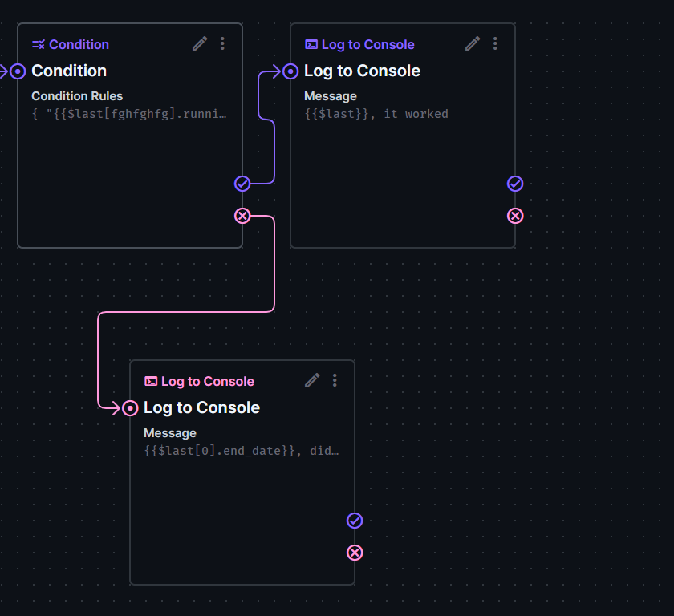
Task: Click console icon in pink Log to Console header
Action: (151, 381)
